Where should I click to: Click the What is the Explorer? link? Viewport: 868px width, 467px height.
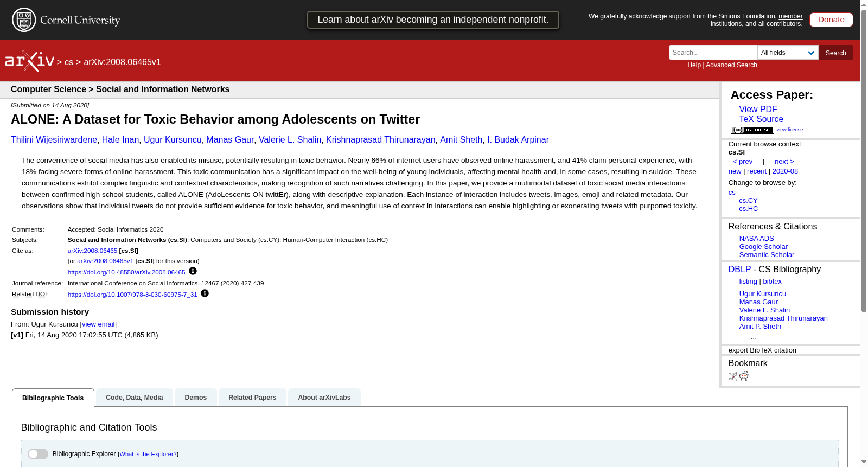coord(148,455)
